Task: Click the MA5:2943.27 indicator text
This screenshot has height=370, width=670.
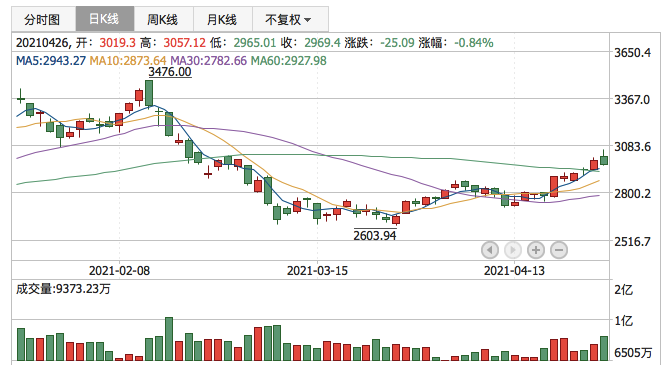Action: click(x=51, y=61)
